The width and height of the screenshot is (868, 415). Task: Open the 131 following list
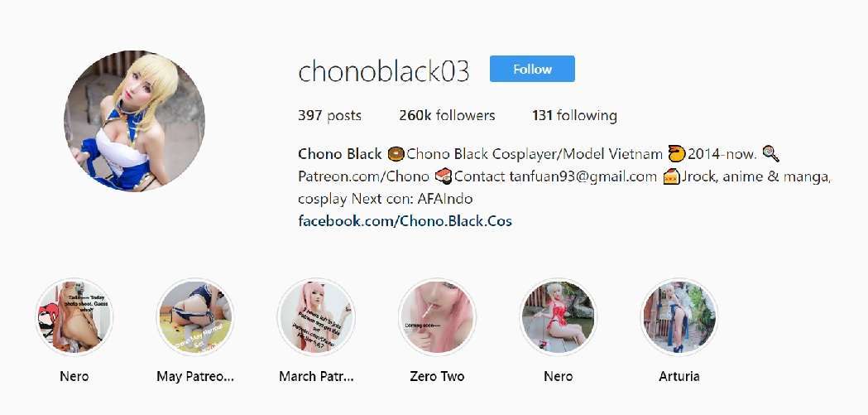pyautogui.click(x=574, y=116)
